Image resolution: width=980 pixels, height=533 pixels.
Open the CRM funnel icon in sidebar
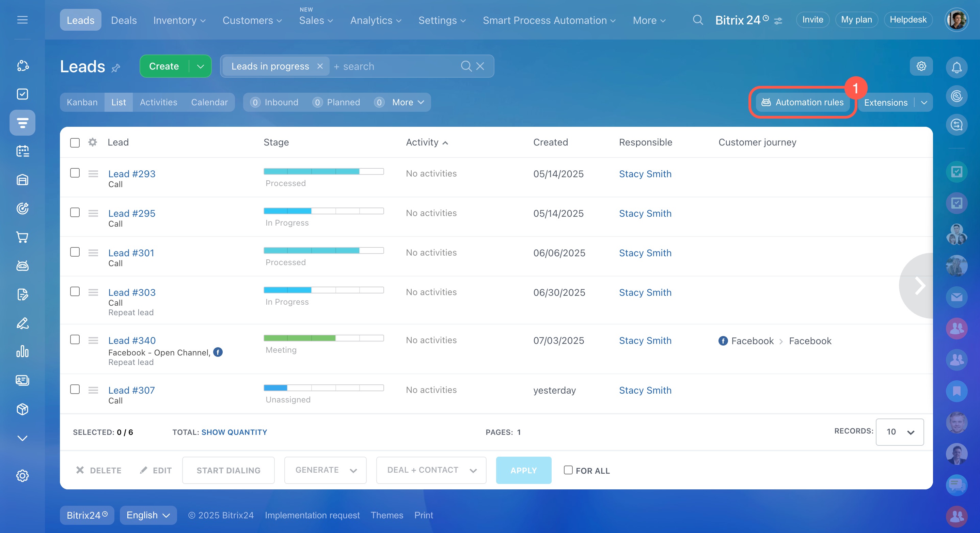(x=22, y=123)
